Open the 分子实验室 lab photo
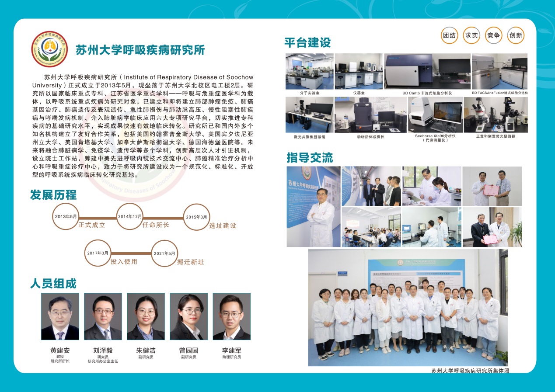This screenshot has width=555, height=392. click(x=309, y=71)
